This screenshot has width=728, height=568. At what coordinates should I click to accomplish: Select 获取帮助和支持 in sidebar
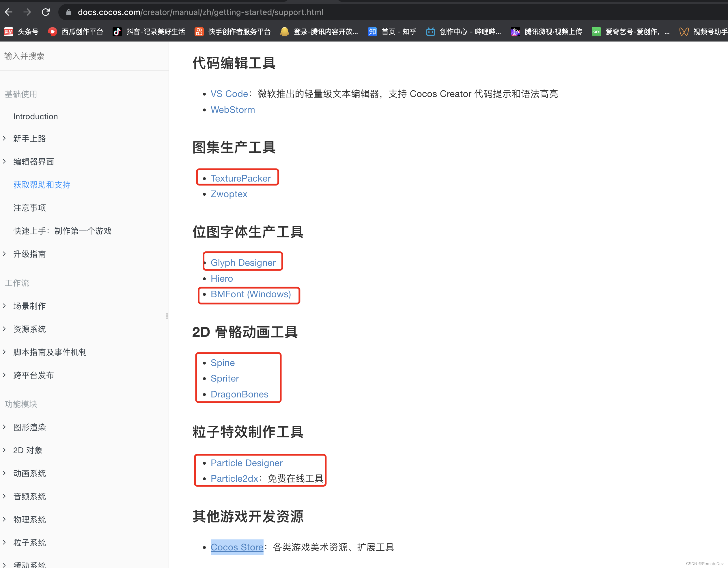[x=42, y=185]
